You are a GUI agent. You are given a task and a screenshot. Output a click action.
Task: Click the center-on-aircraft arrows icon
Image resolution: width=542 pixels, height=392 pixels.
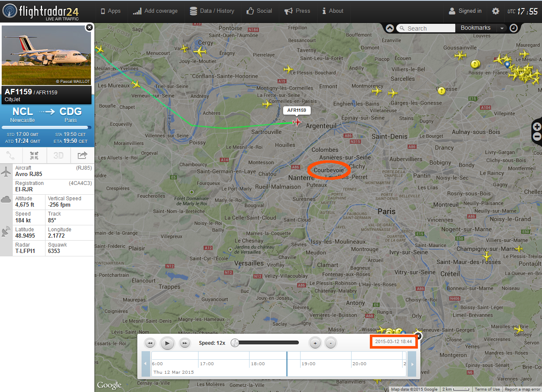pos(35,156)
